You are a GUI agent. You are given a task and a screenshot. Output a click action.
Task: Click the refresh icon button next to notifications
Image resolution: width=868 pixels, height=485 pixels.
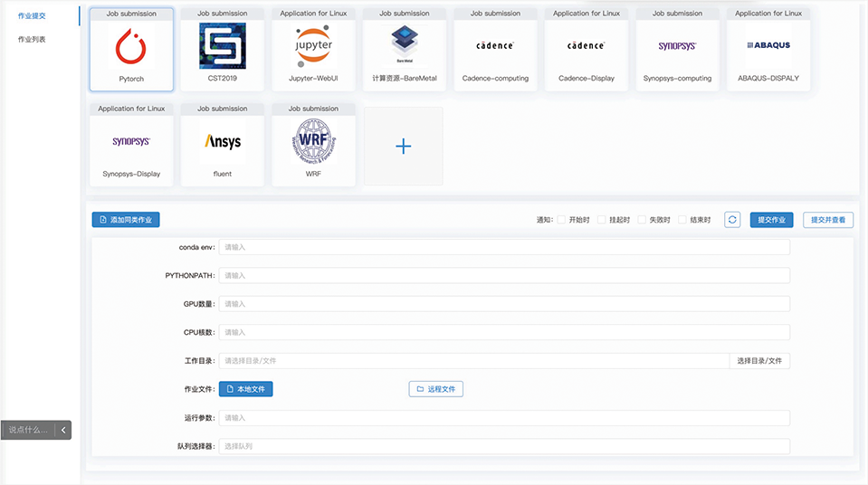tap(732, 220)
